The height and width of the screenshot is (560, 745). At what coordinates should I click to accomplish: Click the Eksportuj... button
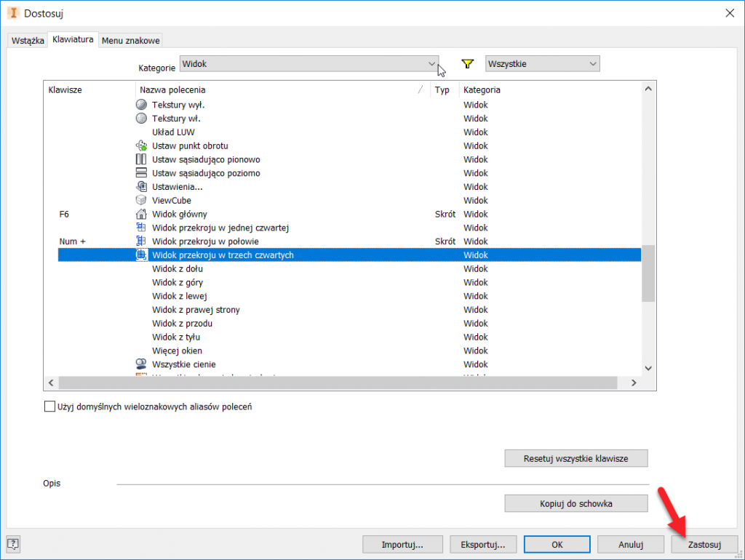(483, 544)
